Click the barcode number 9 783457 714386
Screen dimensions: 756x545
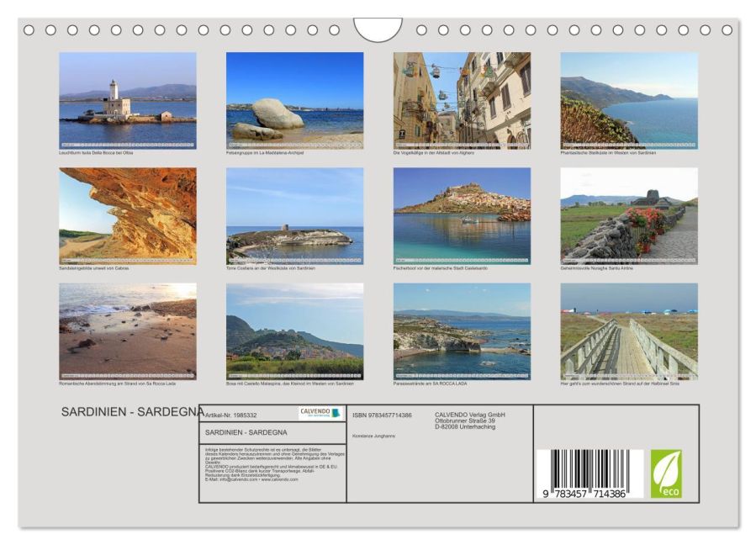click(584, 494)
